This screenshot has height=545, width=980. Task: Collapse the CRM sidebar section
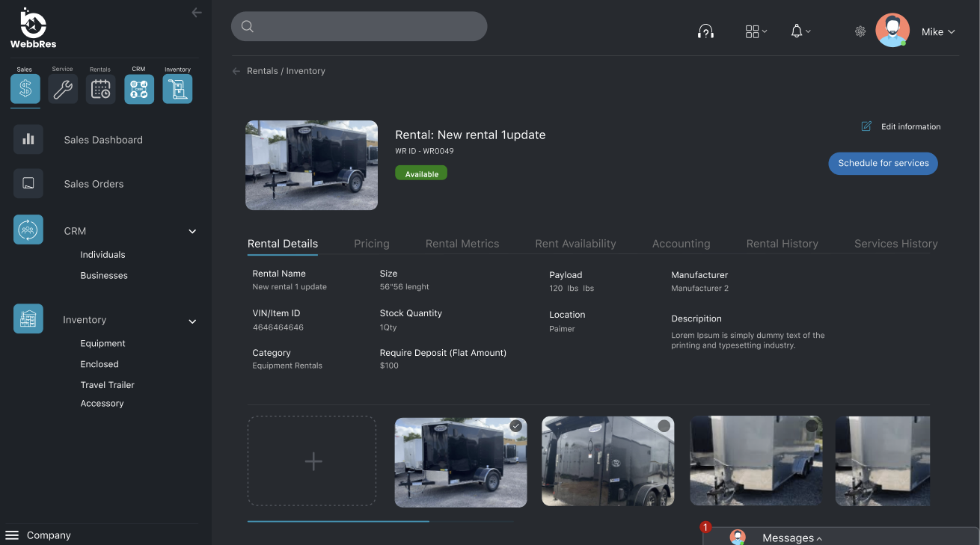(x=192, y=231)
